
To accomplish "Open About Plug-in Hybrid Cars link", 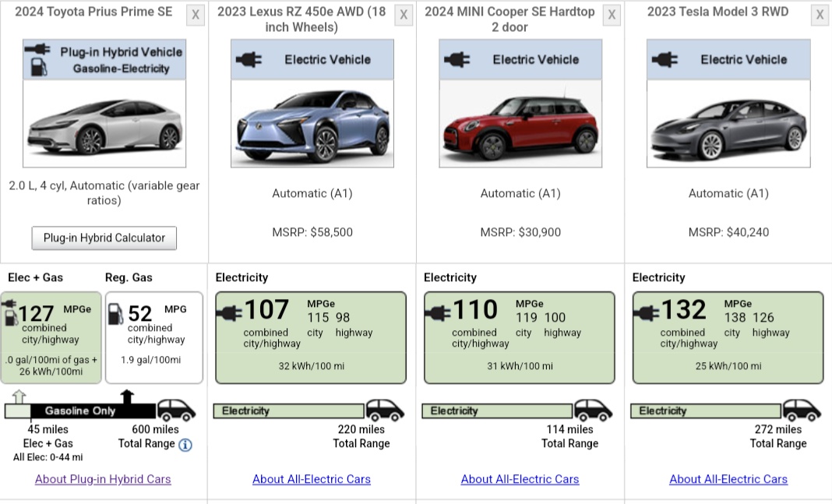I will pos(103,479).
